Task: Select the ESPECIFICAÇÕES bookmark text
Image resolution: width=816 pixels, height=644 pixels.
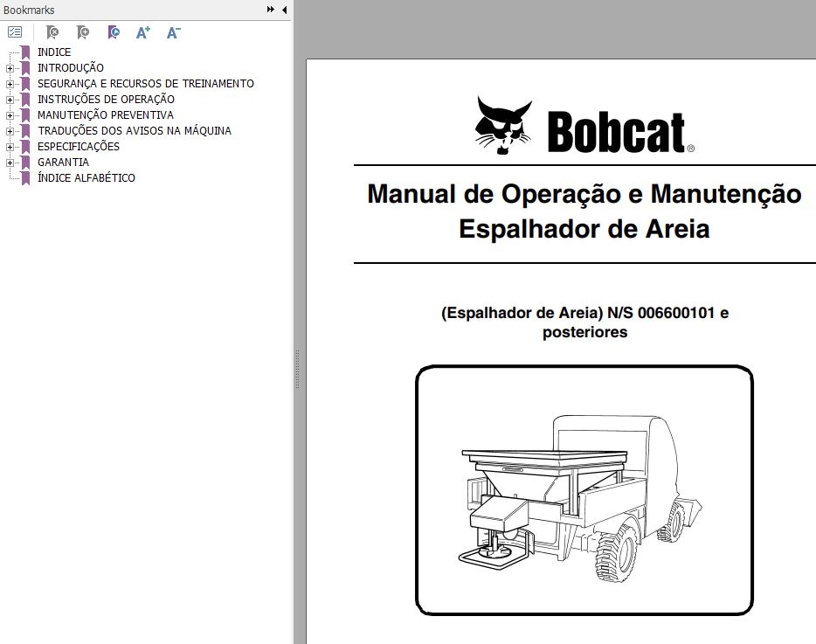Action: click(x=78, y=146)
